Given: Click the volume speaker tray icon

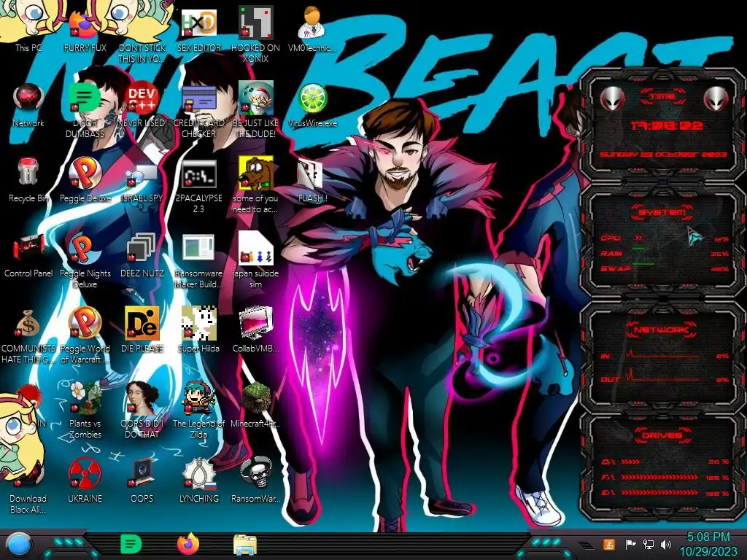Looking at the screenshot, I should click(665, 544).
